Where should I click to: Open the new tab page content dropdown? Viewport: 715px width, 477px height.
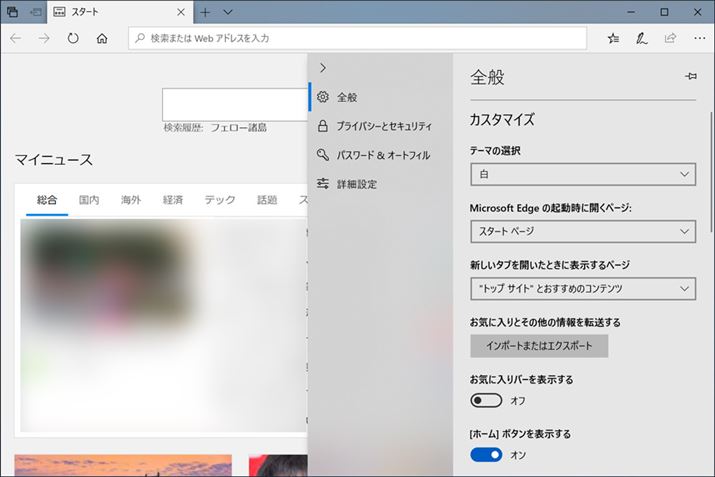tap(582, 288)
